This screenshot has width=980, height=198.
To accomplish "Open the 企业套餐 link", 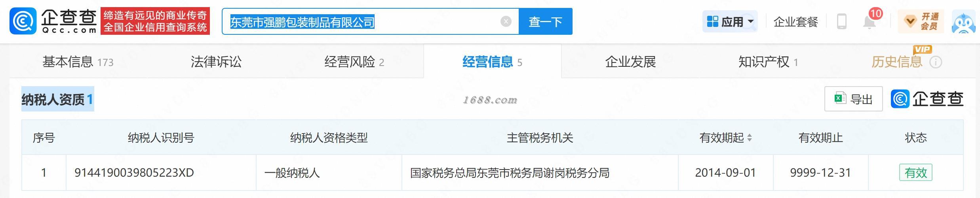I will 795,22.
